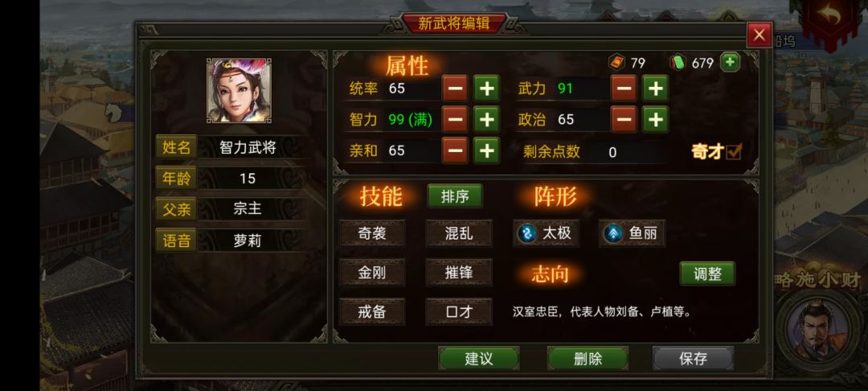Click the 保存 save button
This screenshot has height=391, width=868.
[693, 358]
